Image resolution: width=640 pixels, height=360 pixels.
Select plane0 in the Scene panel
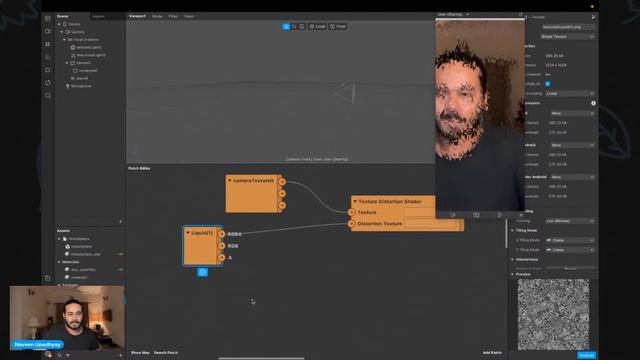82,78
